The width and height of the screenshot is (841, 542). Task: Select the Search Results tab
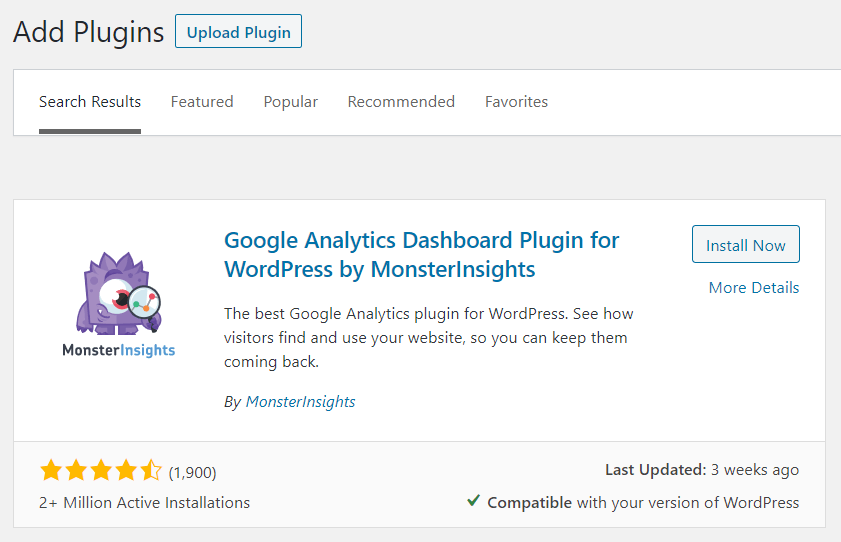[90, 101]
